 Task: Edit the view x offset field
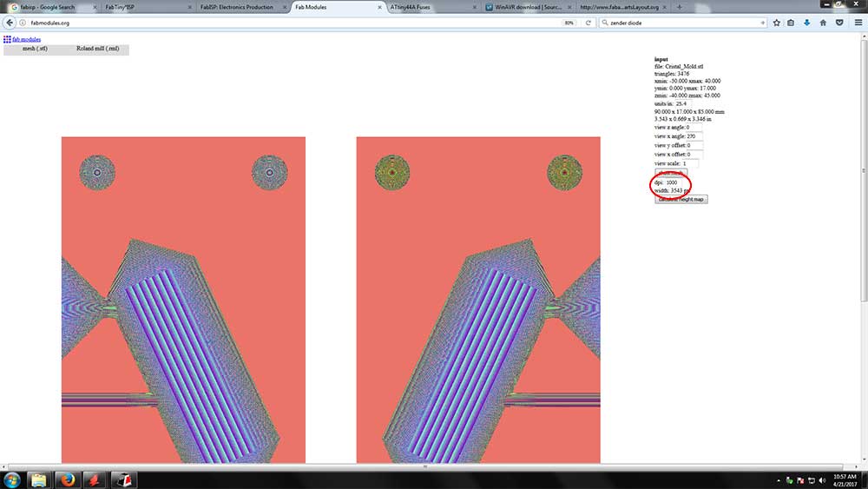pos(694,155)
